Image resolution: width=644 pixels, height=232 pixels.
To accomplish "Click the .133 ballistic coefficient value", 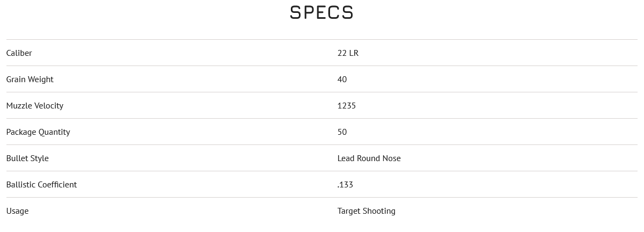I will point(345,184).
